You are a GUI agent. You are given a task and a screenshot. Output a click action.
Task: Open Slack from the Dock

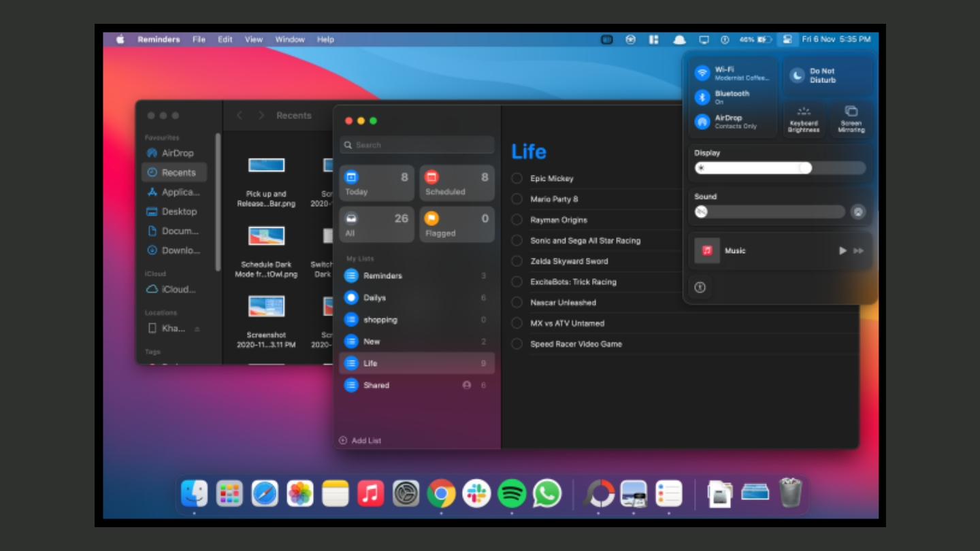coord(476,493)
